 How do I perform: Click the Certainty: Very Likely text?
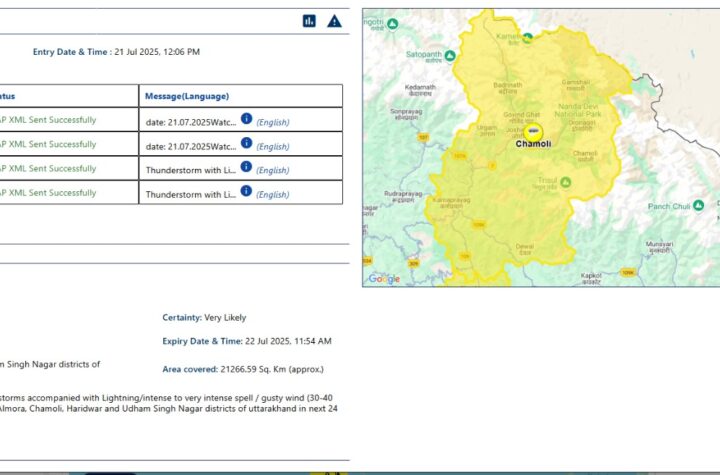pyautogui.click(x=204, y=317)
